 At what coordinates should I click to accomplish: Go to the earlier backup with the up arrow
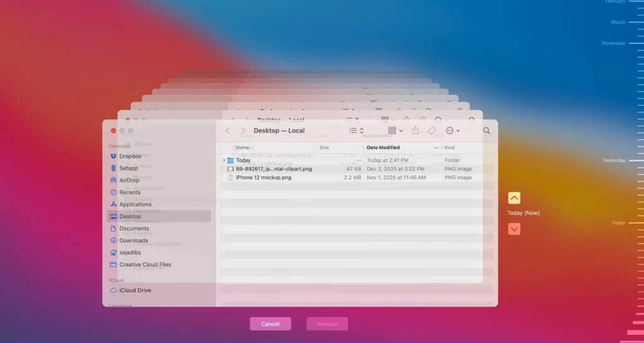pos(514,198)
